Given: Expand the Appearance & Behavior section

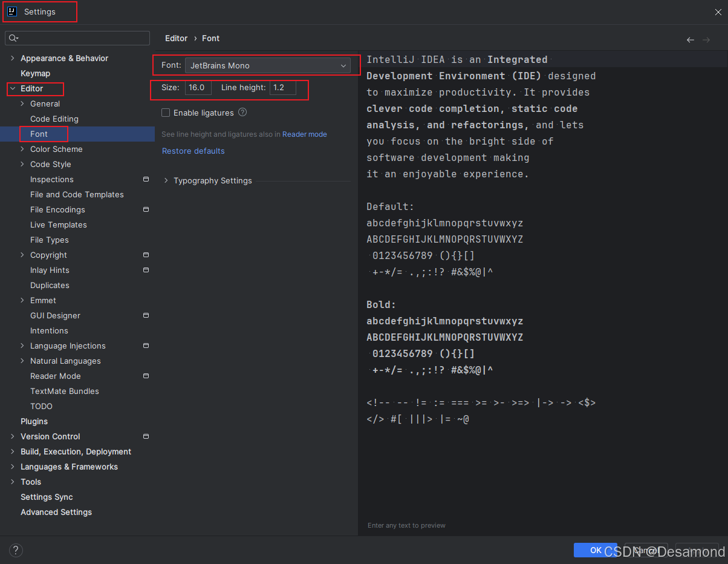Looking at the screenshot, I should (13, 58).
